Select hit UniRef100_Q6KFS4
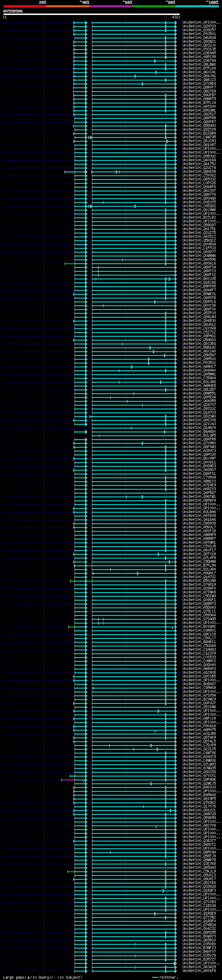This screenshot has width=222, height=980. tap(199, 267)
